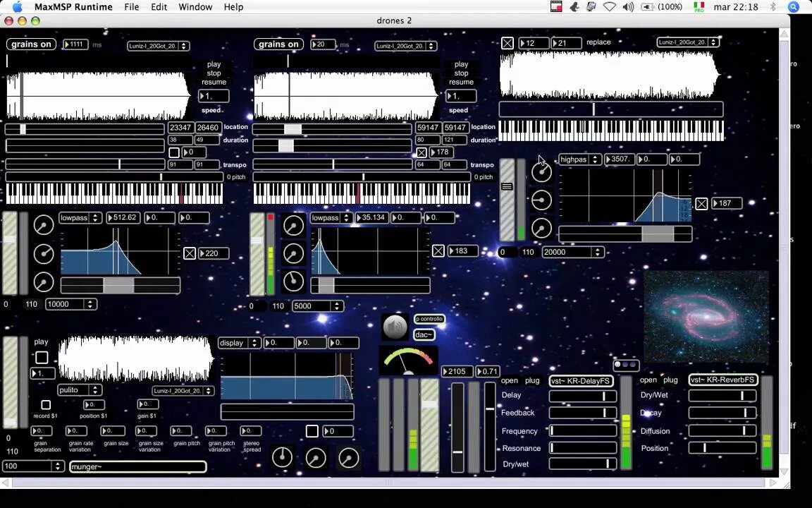Viewport: 812px width, 508px height.
Task: Open the Apple menu
Action: click(x=17, y=7)
